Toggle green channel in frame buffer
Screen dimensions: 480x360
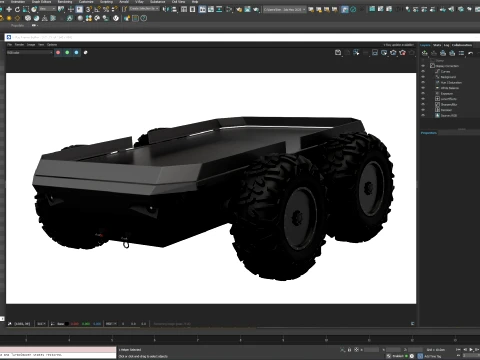tap(67, 52)
